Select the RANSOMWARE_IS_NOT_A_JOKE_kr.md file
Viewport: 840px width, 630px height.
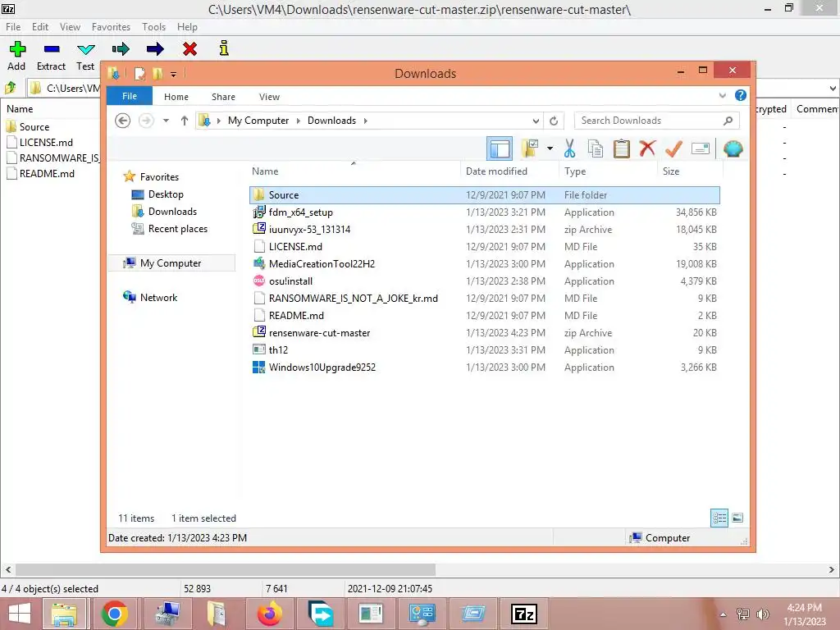(x=484, y=299)
